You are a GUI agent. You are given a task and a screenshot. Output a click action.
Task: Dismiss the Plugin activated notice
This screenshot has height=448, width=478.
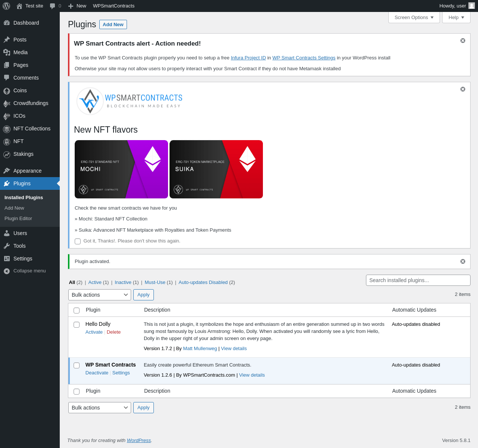[463, 261]
